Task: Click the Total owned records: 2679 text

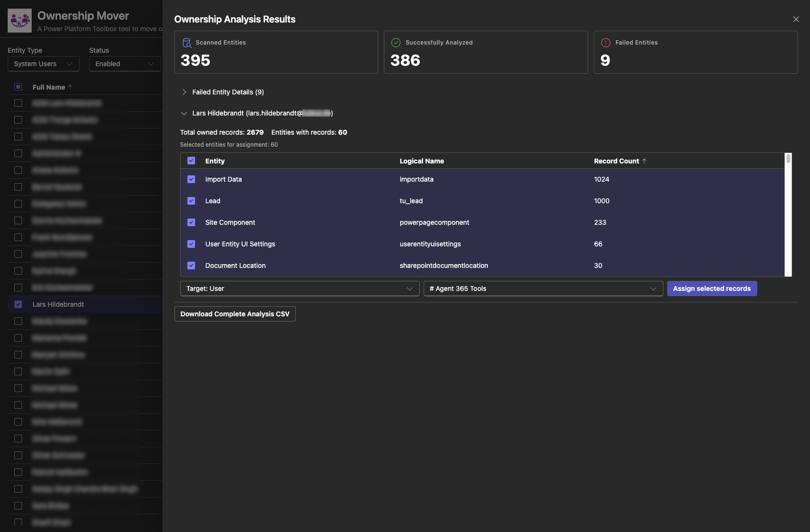Action: click(222, 132)
